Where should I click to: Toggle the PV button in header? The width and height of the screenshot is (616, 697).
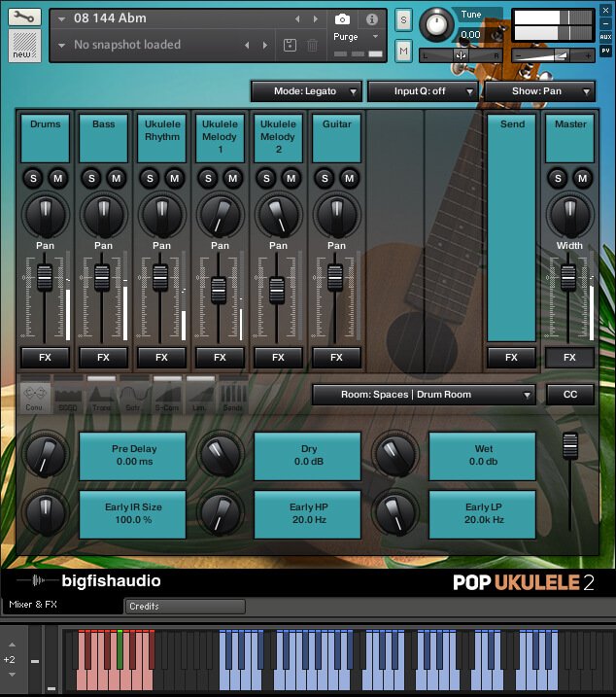coord(605,51)
